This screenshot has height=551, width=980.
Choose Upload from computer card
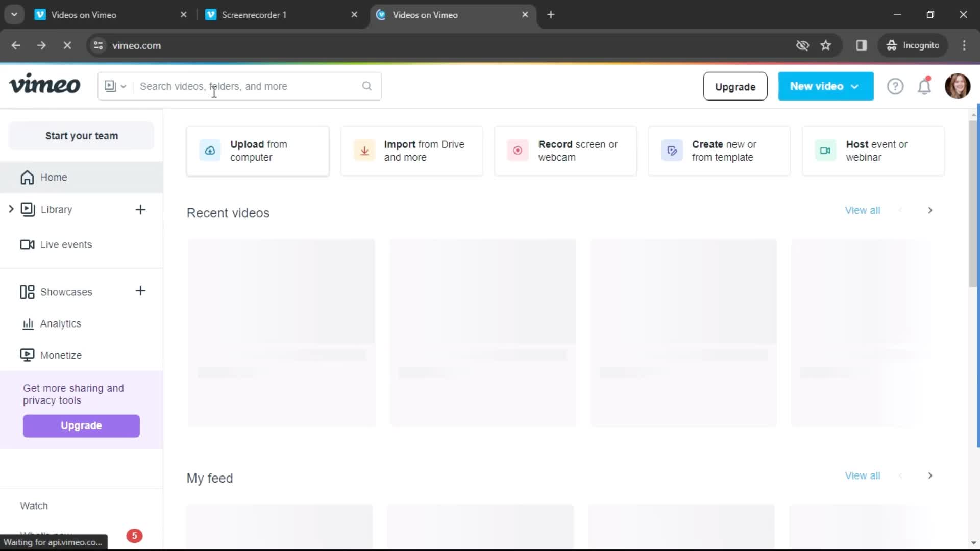[258, 151]
